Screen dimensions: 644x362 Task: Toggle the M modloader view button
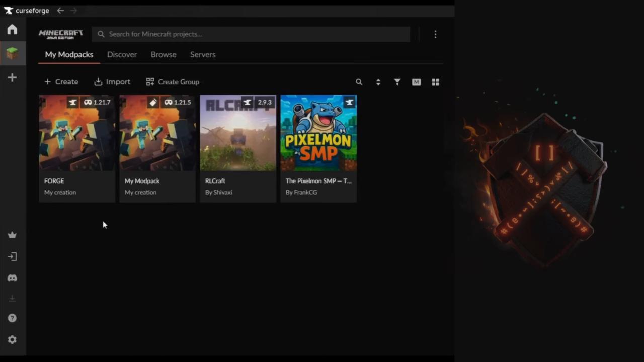click(416, 82)
